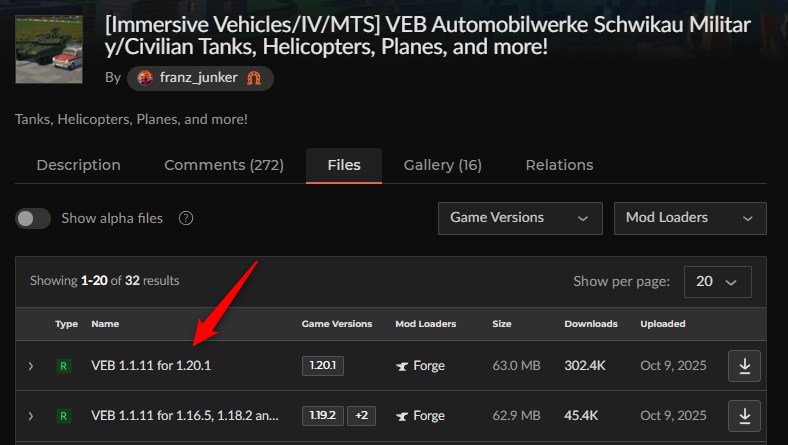Click the 62.9 MB size value
This screenshot has width=788, height=445.
pos(516,416)
